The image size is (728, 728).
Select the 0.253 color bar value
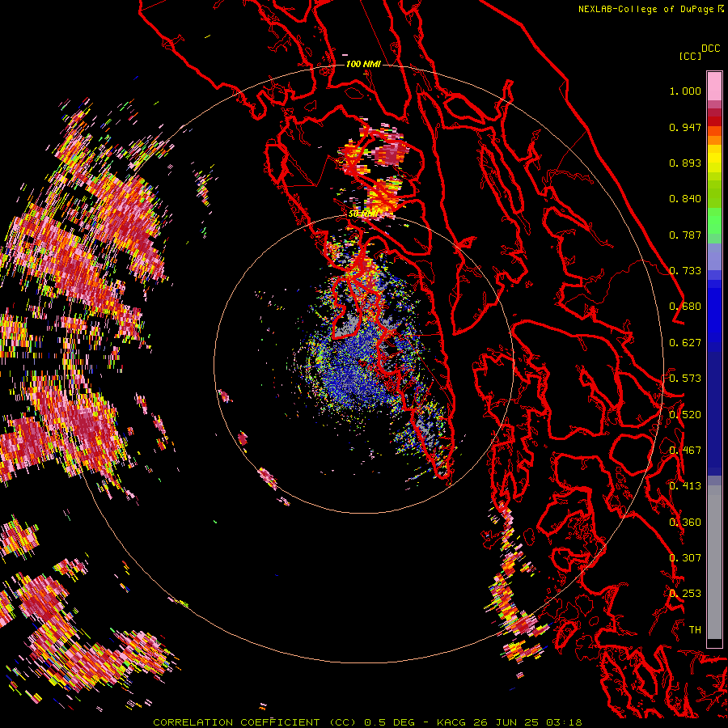(685, 594)
